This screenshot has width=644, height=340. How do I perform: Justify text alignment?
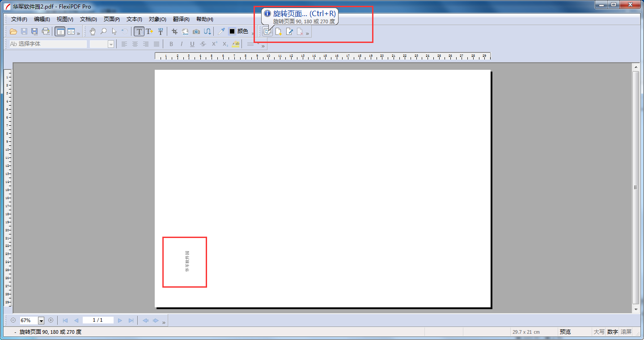(156, 44)
